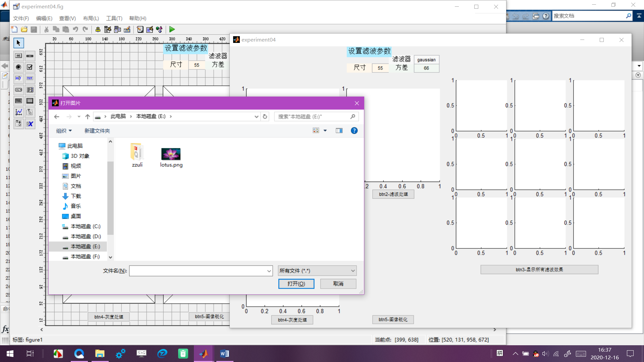644x362 pixels.
Task: Select the lotus.png thumbnail
Action: click(171, 154)
